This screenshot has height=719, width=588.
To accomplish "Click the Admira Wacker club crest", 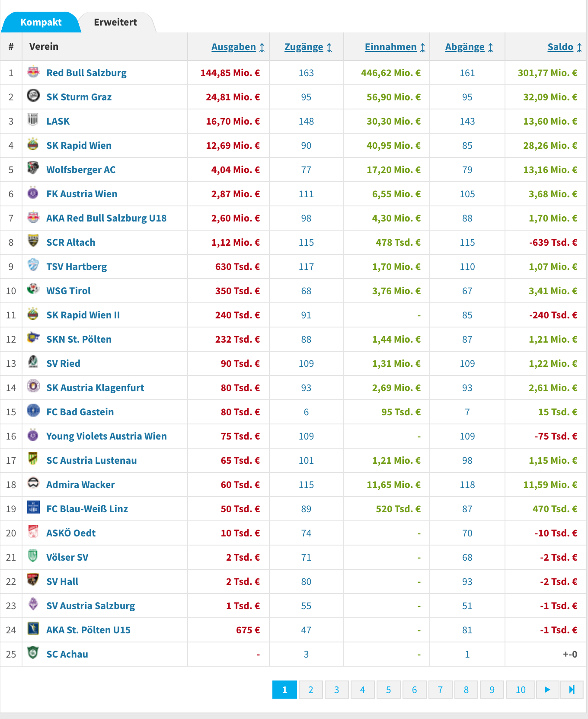I will click(33, 483).
